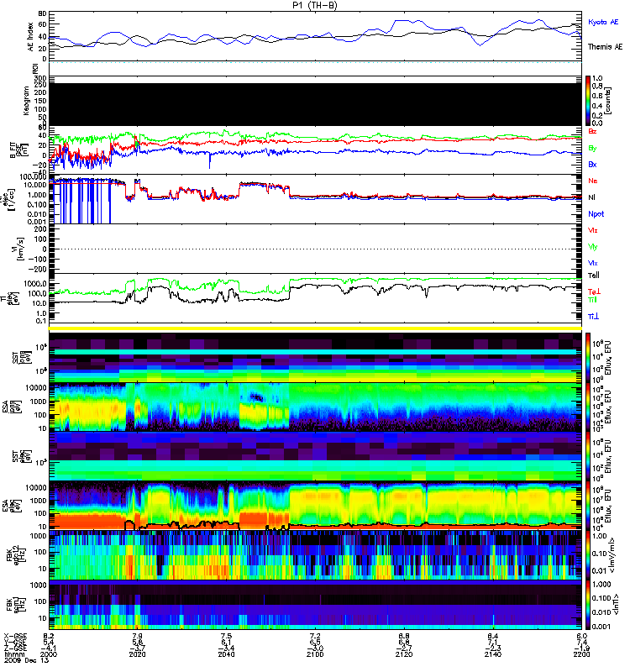
Task: Click the ESA electron Eflux color bar
Action: click(x=588, y=505)
